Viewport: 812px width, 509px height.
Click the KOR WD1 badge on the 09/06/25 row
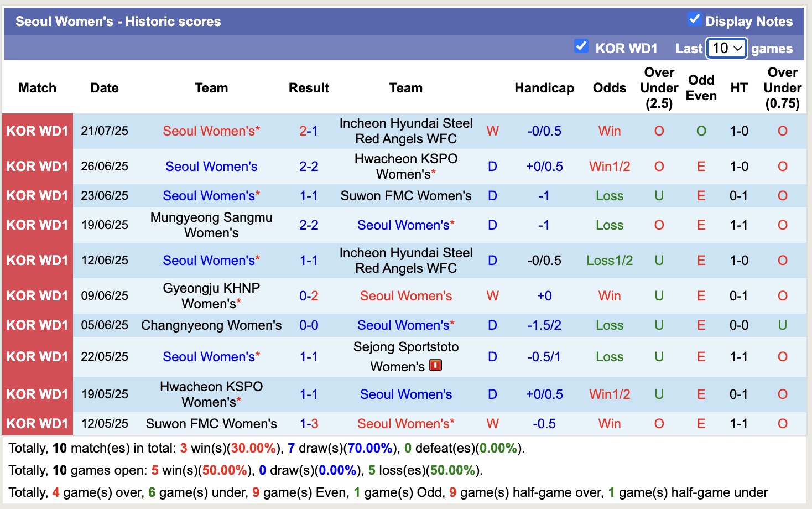(37, 295)
